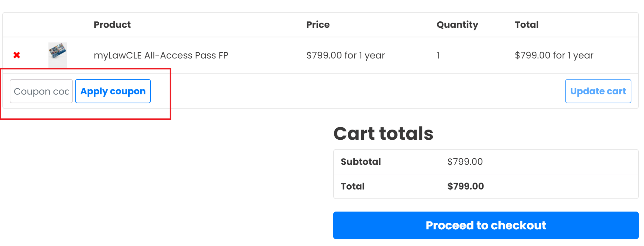Screen dimensions: 644x246
Task: Click the Subtotal amount $799.00
Action: tap(465, 162)
